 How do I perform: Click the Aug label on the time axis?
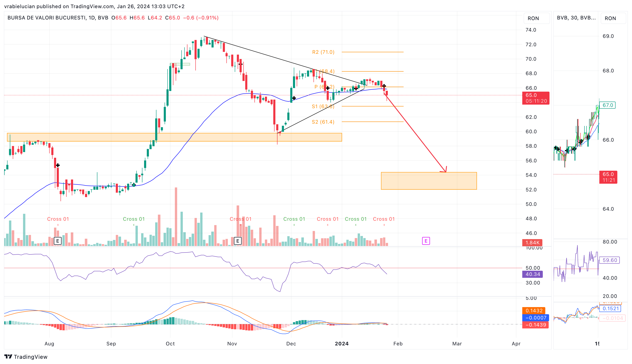[x=49, y=344]
